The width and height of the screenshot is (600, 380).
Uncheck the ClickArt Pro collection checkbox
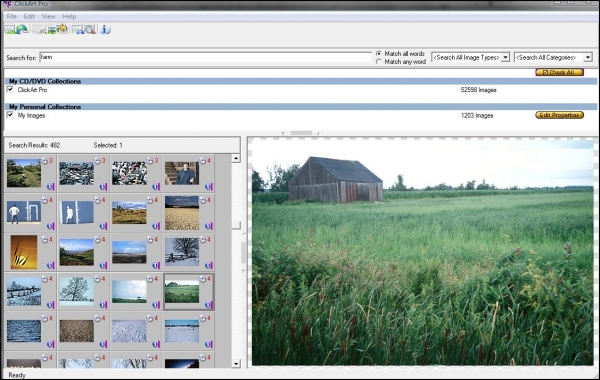pos(10,90)
